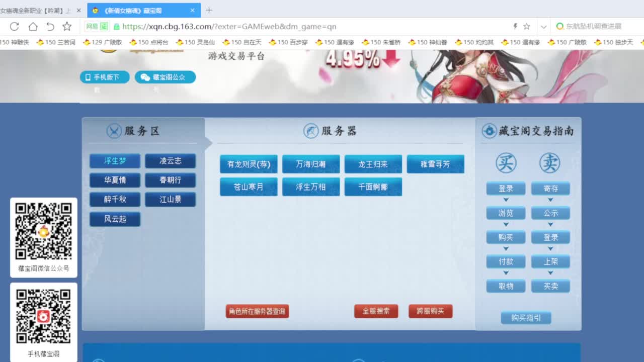Image resolution: width=644 pixels, height=362 pixels.
Task: Open bookmark 150 自在天
Action: pyautogui.click(x=242, y=42)
